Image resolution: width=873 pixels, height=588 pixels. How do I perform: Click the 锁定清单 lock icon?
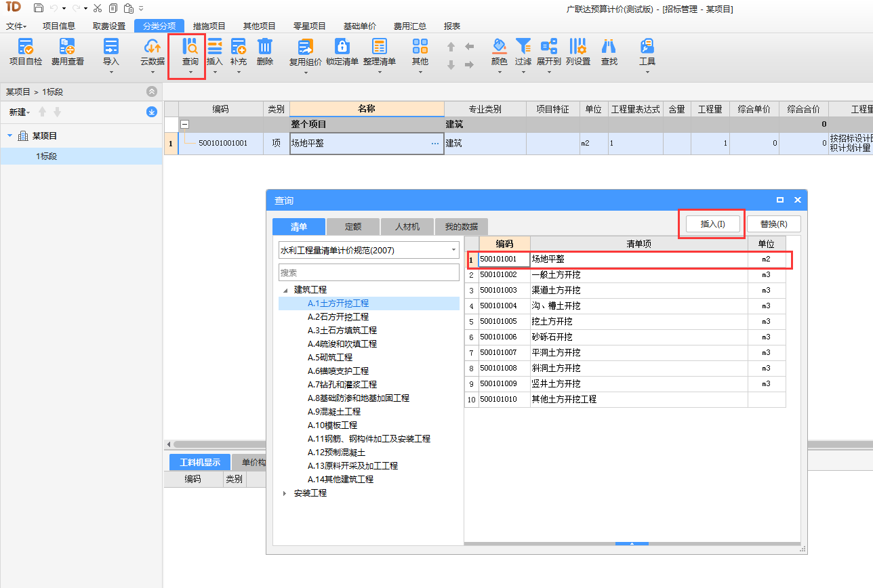pos(342,47)
